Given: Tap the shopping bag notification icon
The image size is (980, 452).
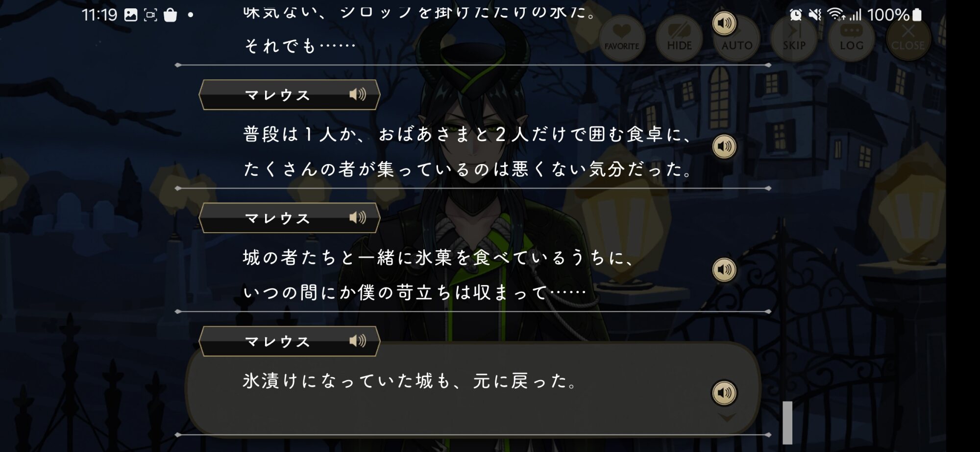Looking at the screenshot, I should [x=170, y=15].
